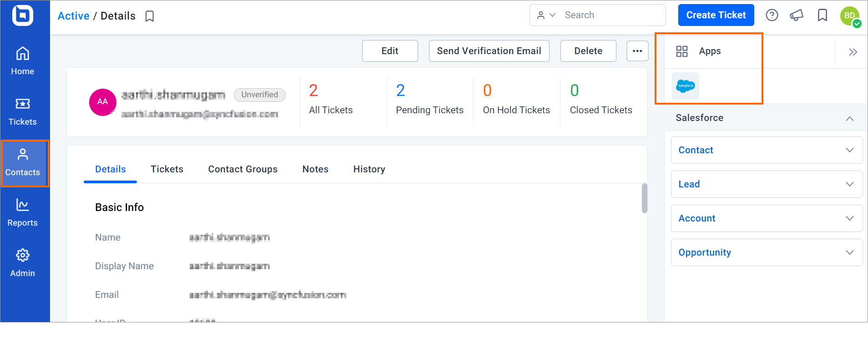868x362 pixels.
Task: Open Reports from the sidebar
Action: pos(22,213)
